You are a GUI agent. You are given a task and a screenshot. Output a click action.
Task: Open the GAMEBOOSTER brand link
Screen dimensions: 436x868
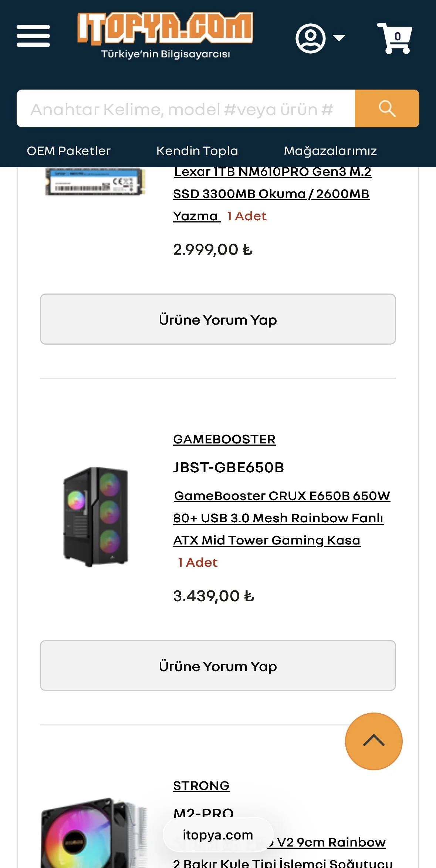(x=224, y=439)
